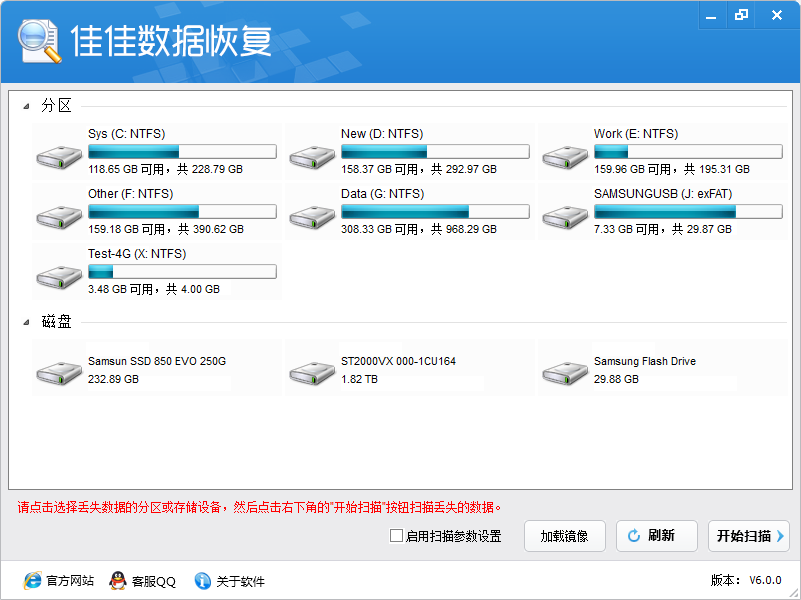Enable the 启用扫描参数设置 checkbox

(x=397, y=536)
